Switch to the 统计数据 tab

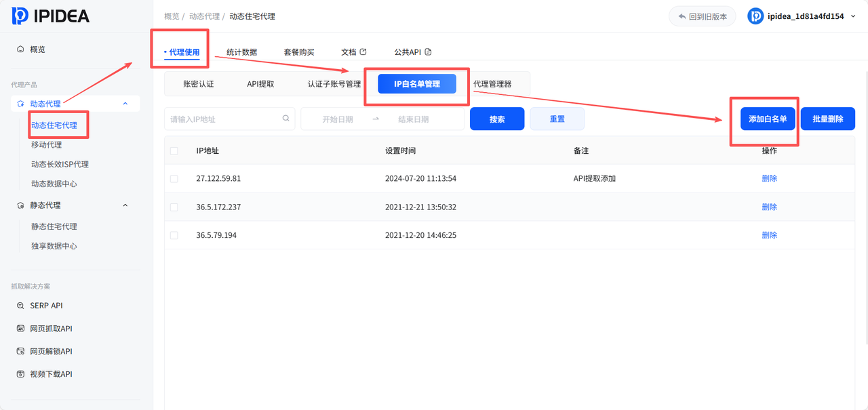pyautogui.click(x=241, y=51)
